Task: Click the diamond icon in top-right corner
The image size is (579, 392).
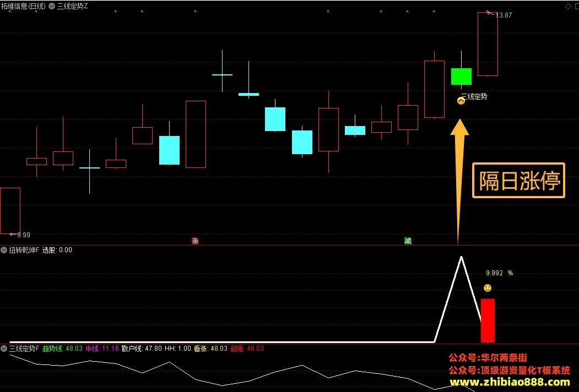Action: (x=568, y=6)
